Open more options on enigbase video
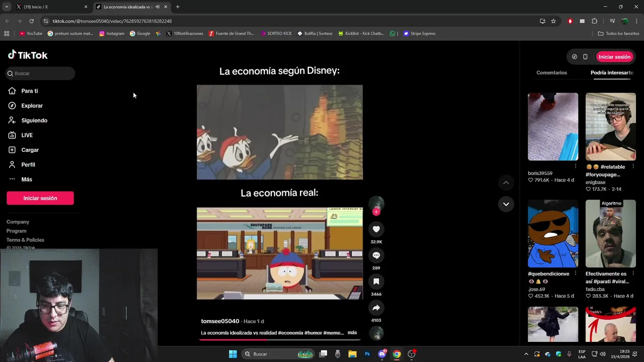This screenshot has width=644, height=362. click(x=633, y=166)
